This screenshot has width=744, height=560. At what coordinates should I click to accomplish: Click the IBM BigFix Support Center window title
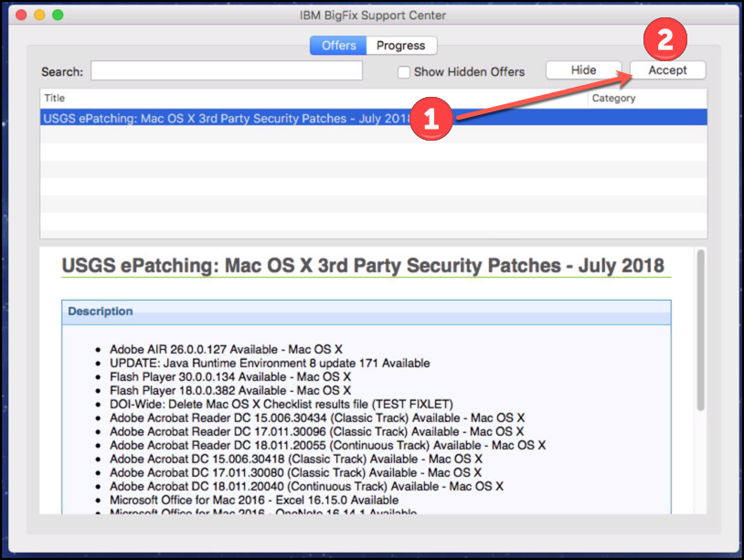tap(373, 16)
